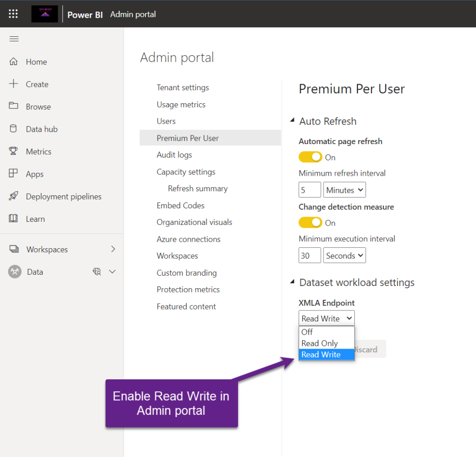Click the Discard button

tap(370, 349)
